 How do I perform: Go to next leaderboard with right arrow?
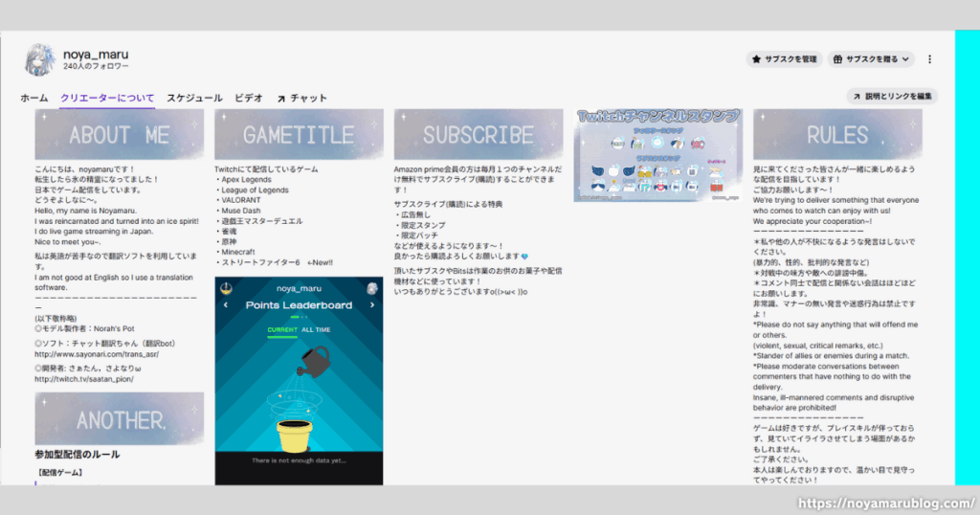[x=371, y=305]
